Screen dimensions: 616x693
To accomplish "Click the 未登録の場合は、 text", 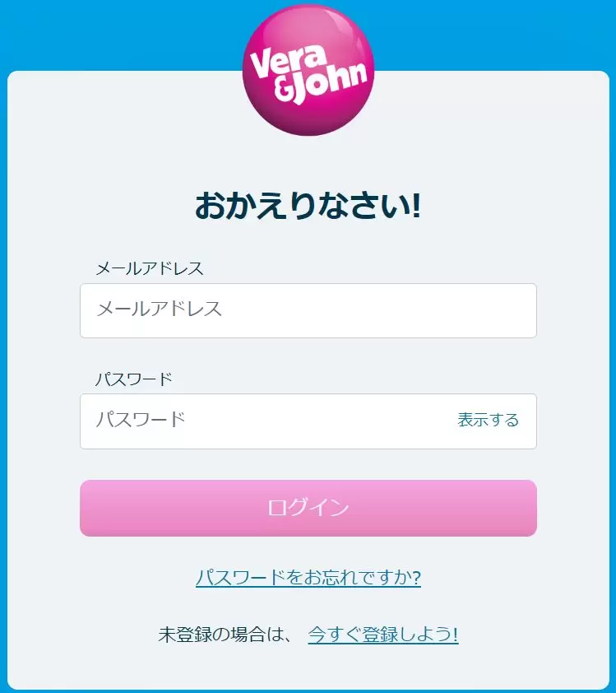I will click(x=225, y=635).
